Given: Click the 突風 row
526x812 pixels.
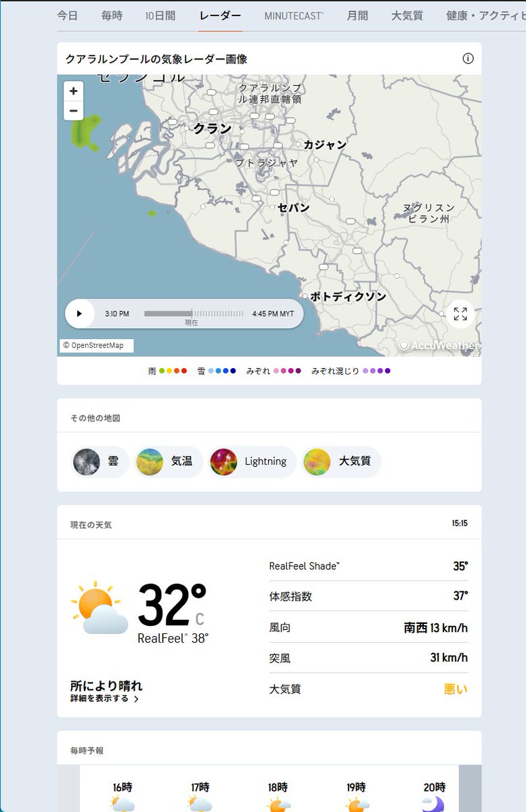Looking at the screenshot, I should pos(368,658).
